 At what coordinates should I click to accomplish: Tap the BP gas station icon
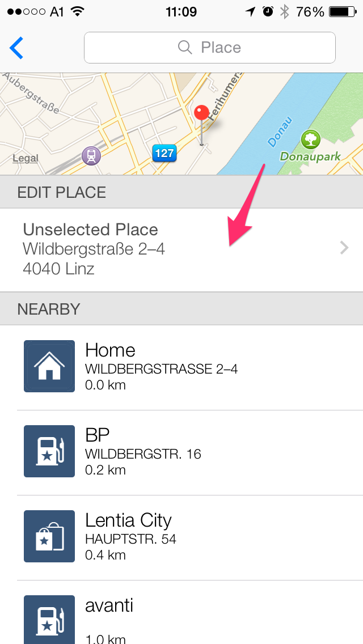tap(49, 451)
